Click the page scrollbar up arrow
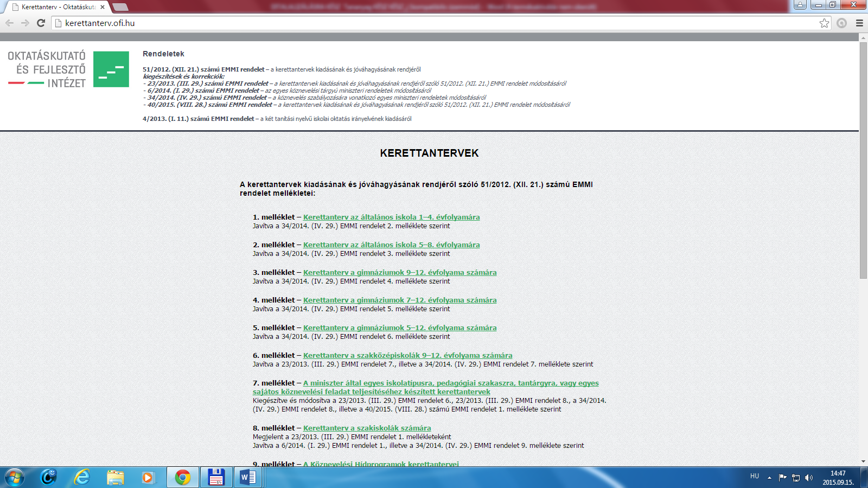868x488 pixels. 863,37
